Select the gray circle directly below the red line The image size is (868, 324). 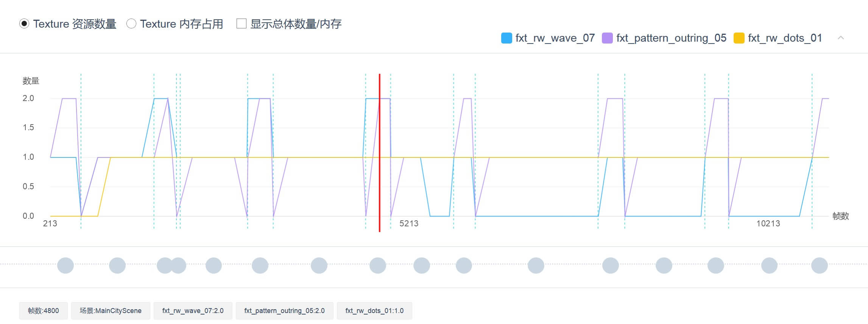coord(378,265)
